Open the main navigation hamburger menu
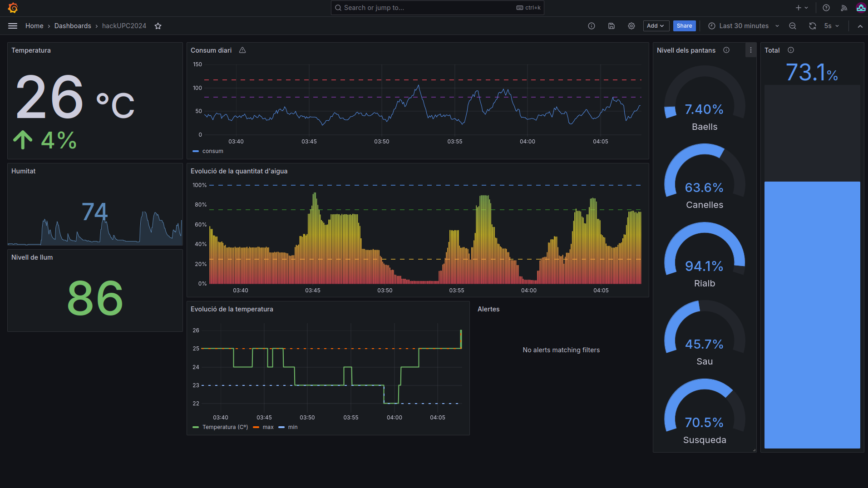This screenshot has height=488, width=868. point(13,26)
